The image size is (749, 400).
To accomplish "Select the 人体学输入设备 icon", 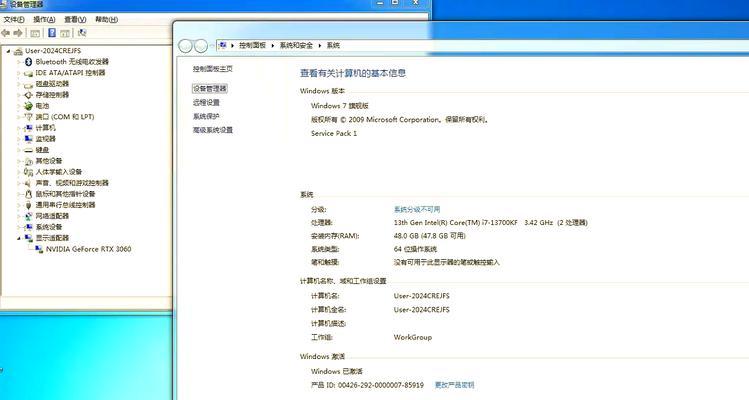I will point(28,172).
